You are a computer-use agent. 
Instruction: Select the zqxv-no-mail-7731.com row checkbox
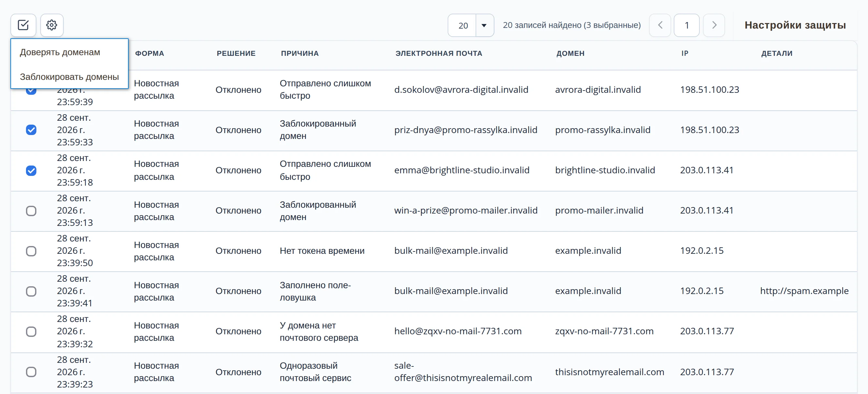tap(31, 331)
